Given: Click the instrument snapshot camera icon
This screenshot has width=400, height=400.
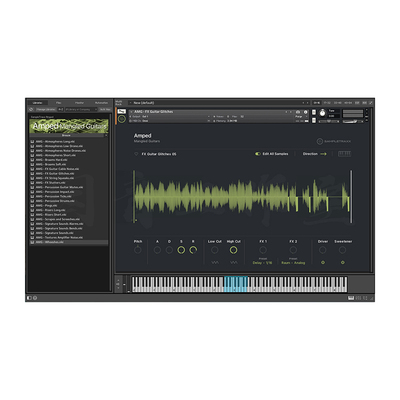Looking at the screenshot, I should (298, 112).
